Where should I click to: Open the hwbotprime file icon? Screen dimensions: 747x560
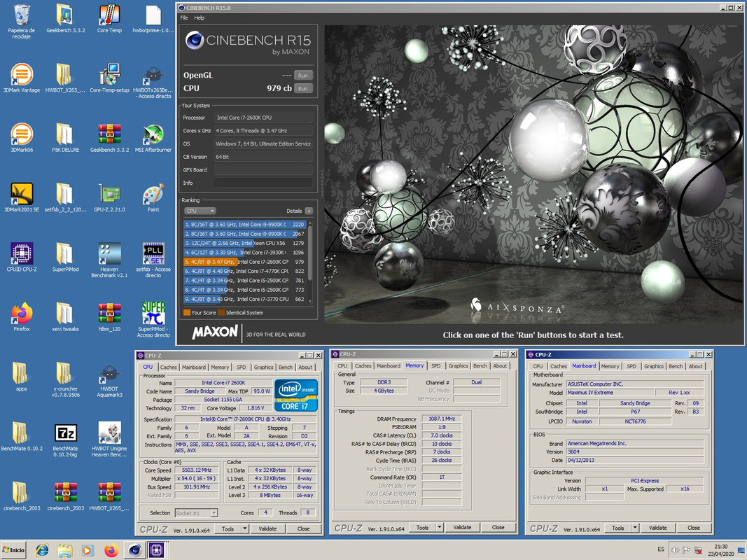(x=153, y=15)
